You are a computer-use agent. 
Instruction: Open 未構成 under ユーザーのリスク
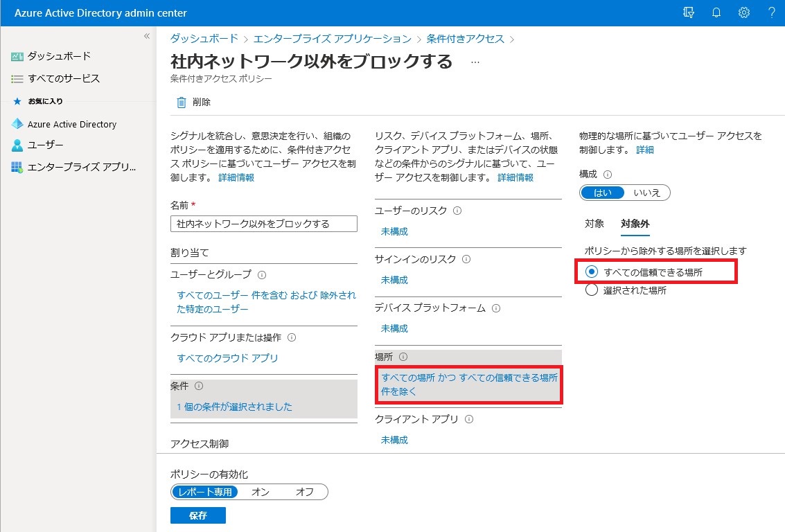394,232
